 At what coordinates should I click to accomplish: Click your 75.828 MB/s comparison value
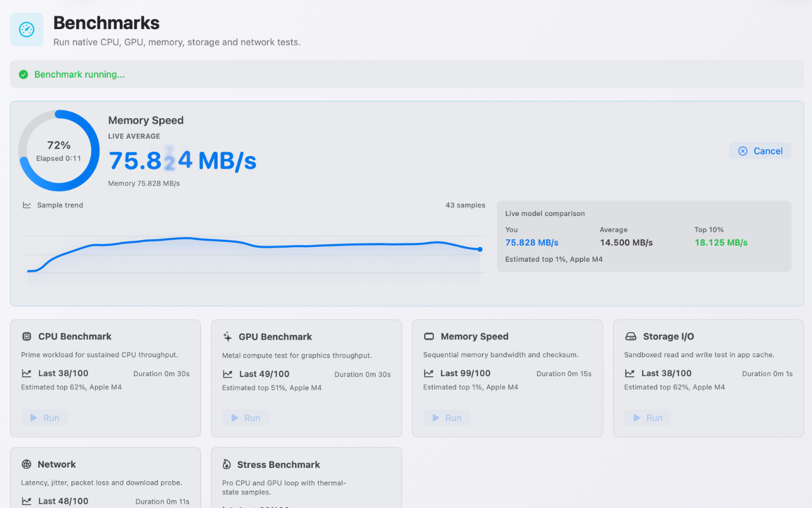tap(532, 243)
